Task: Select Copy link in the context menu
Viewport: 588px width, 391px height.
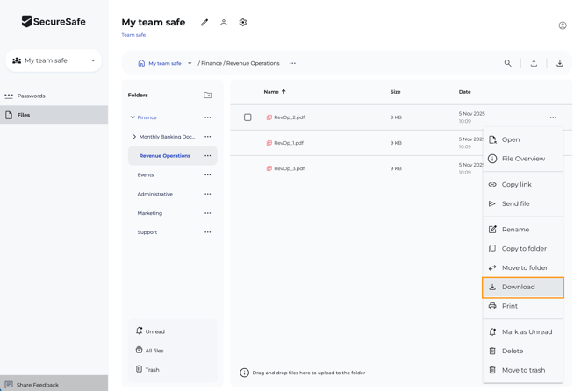Action: point(516,185)
